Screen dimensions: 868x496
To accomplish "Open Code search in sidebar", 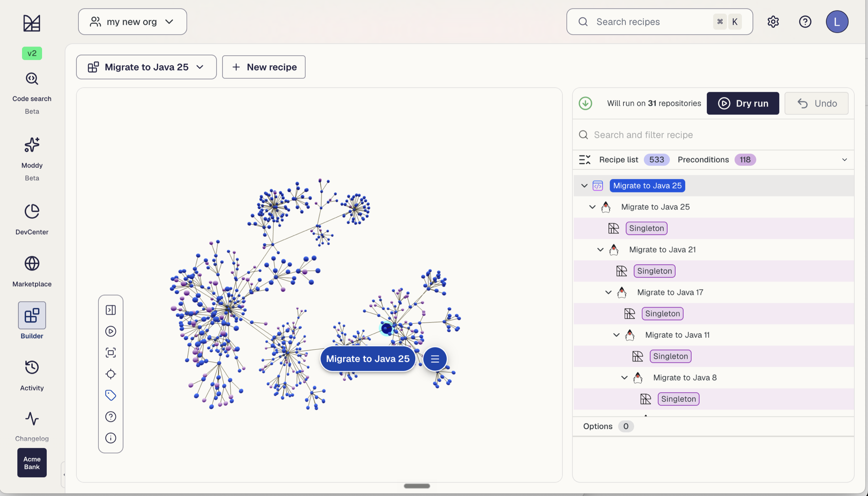I will pyautogui.click(x=32, y=87).
